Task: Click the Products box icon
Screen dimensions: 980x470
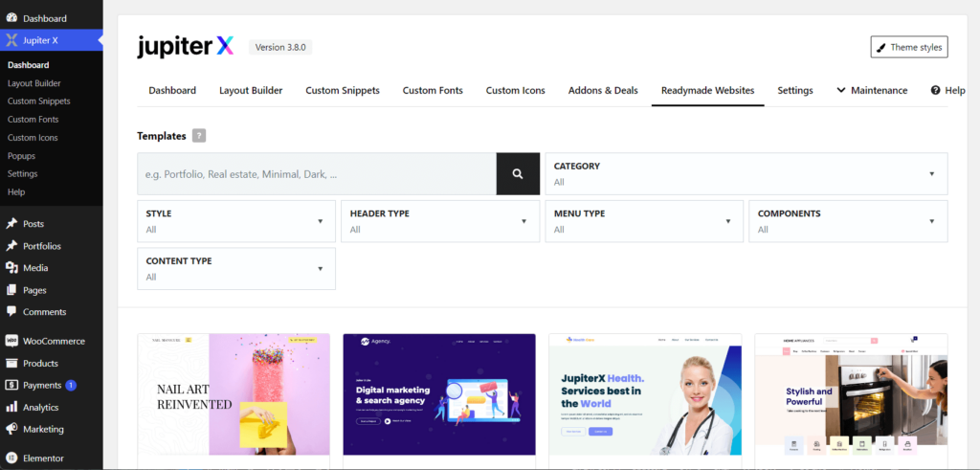Action: (11, 363)
